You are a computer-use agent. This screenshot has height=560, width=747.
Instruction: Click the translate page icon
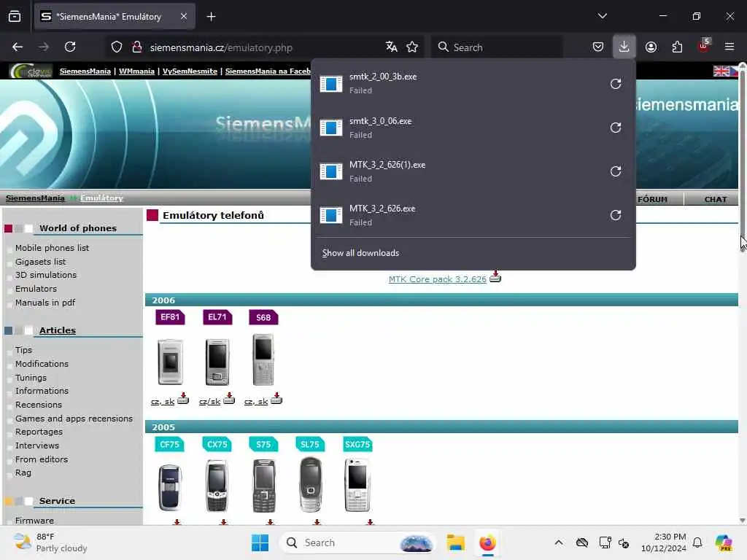391,47
